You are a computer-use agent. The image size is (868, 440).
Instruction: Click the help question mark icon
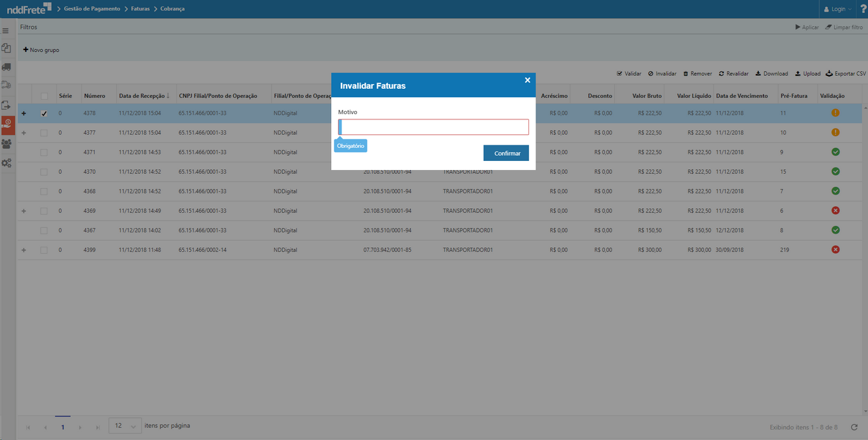pyautogui.click(x=863, y=9)
